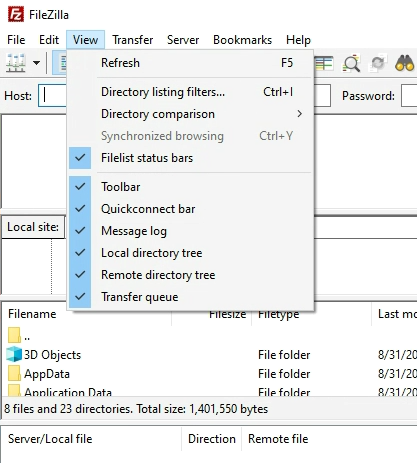This screenshot has width=417, height=463.
Task: Toggle directory comparison magnifier toolbar icon
Action: click(x=351, y=63)
